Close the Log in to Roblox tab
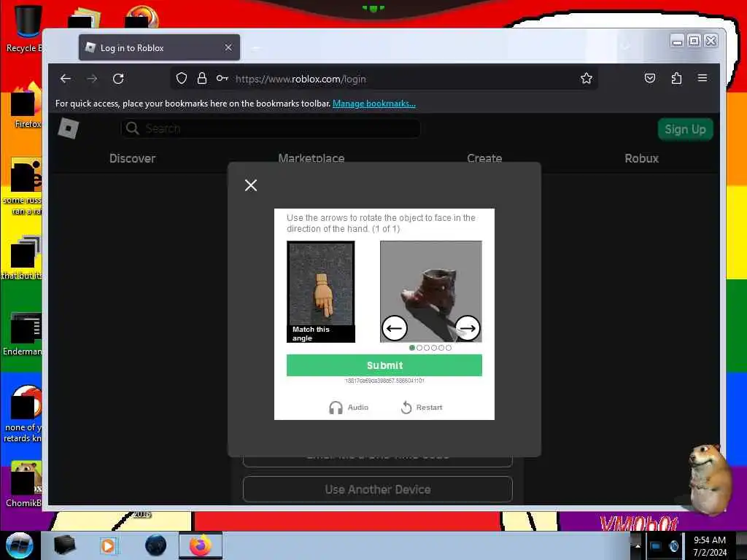Image resolution: width=747 pixels, height=560 pixels. pyautogui.click(x=228, y=47)
